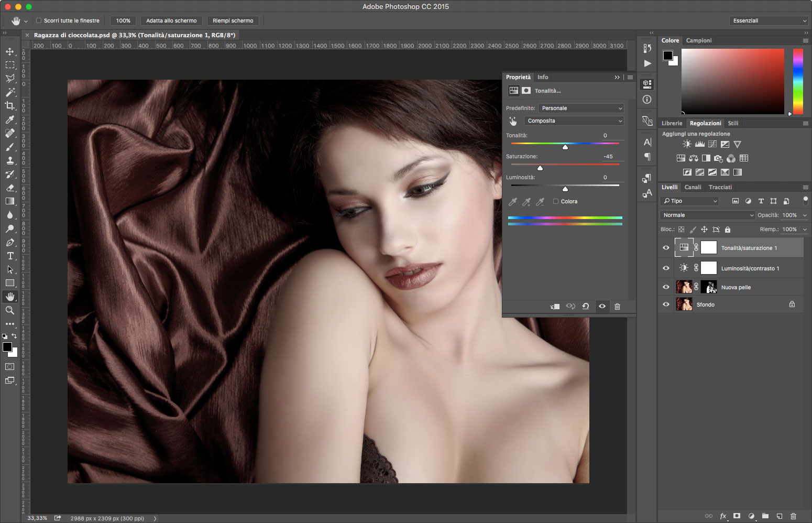Toggle lock transparent pixels in Bloc.

681,230
